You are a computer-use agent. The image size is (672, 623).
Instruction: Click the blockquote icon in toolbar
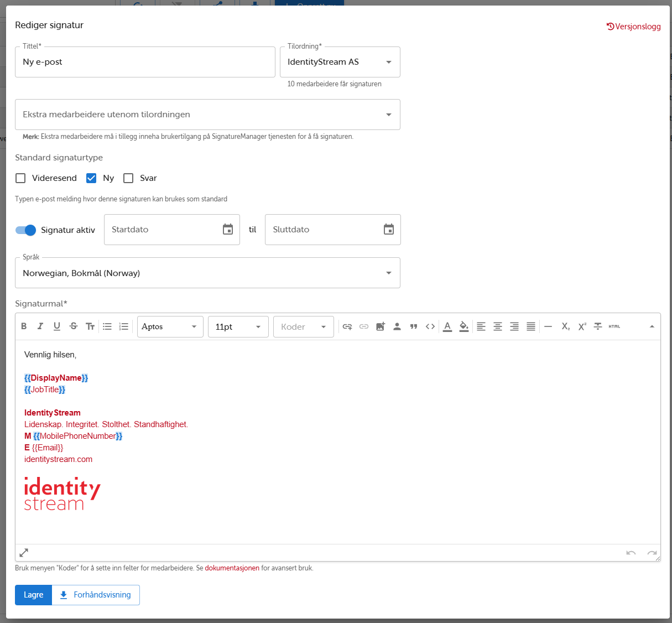tap(414, 326)
